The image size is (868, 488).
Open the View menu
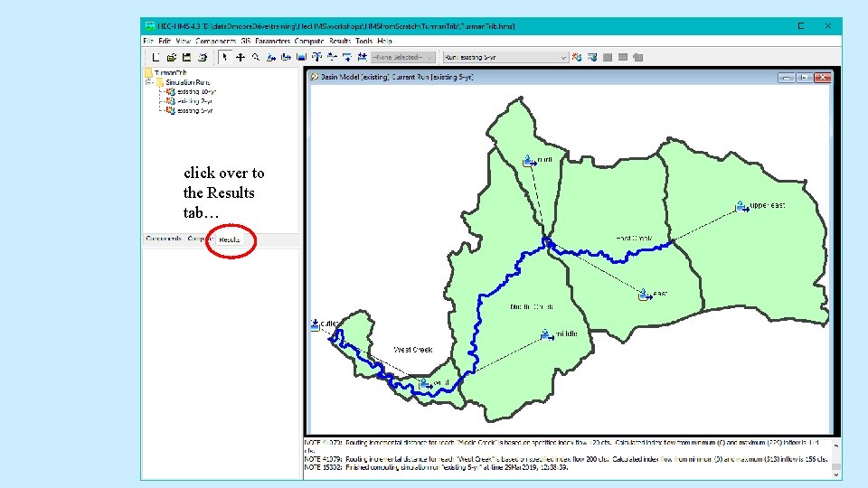coord(184,41)
